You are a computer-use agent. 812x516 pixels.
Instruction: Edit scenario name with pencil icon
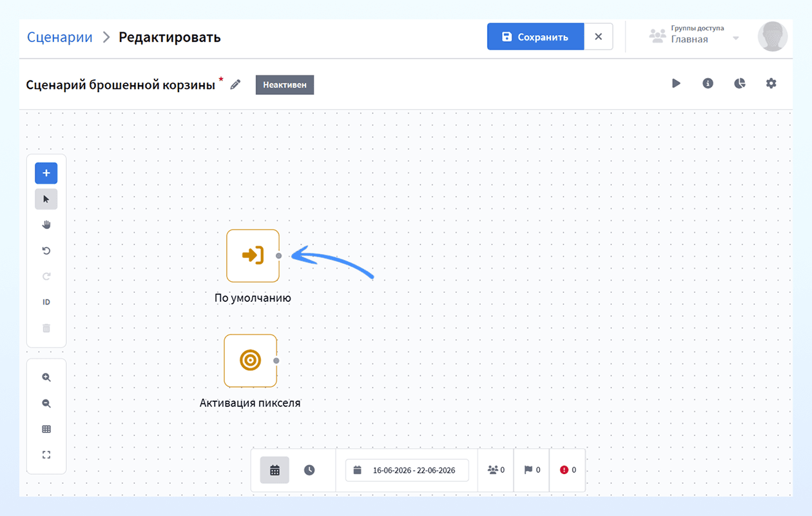(235, 84)
